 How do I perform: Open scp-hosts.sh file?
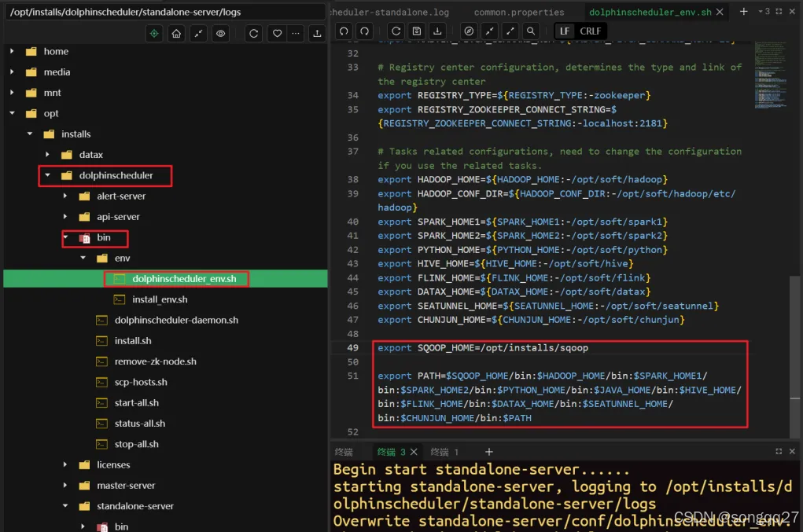click(x=141, y=382)
